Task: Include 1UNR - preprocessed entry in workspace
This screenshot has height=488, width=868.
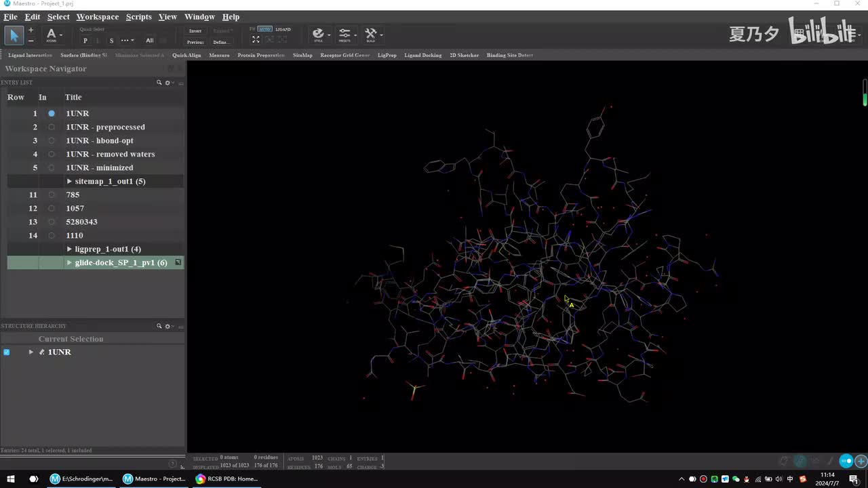Action: pos(52,127)
